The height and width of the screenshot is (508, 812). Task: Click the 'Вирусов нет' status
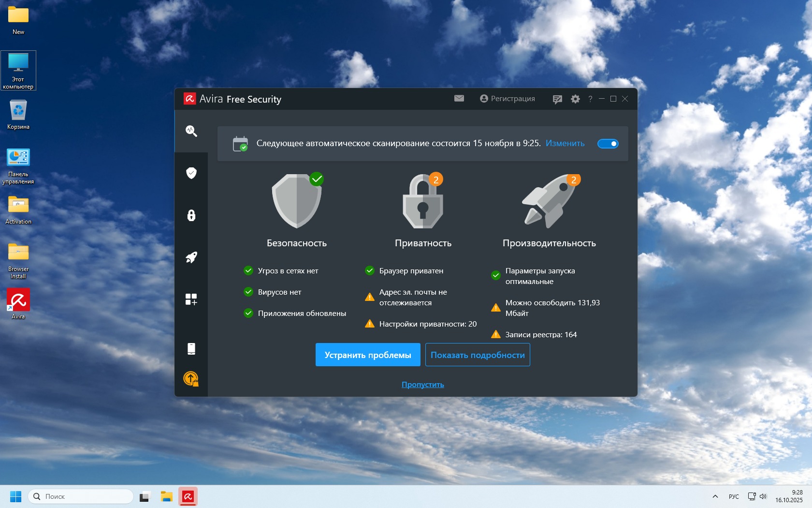coord(273,292)
